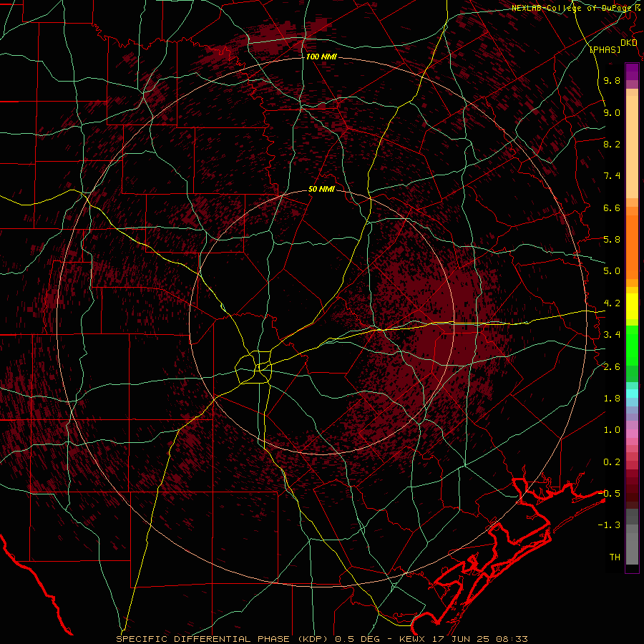The height and width of the screenshot is (644, 644).
Task: Click the 5.8 scale value
Action: [612, 240]
